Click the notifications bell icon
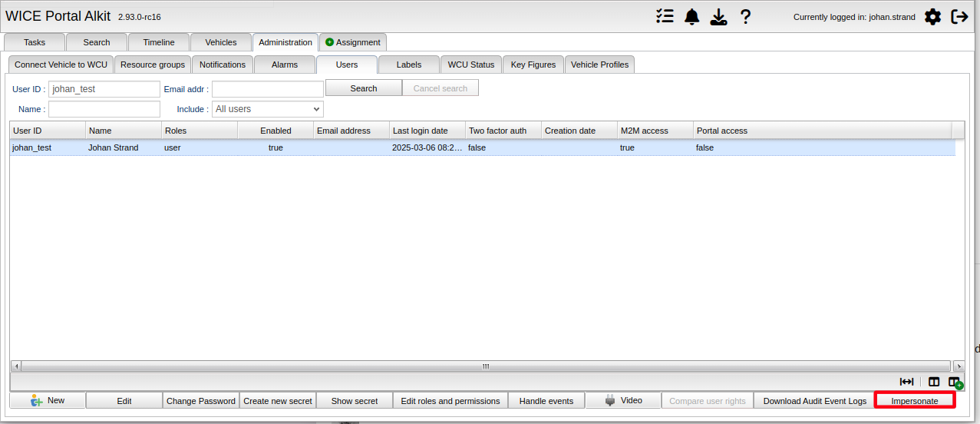 click(x=692, y=17)
